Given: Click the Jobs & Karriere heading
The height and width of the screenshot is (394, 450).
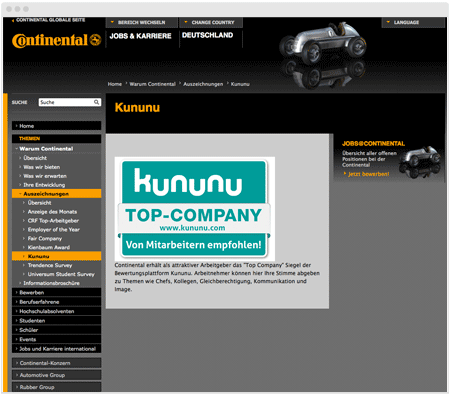Looking at the screenshot, I should (x=140, y=36).
